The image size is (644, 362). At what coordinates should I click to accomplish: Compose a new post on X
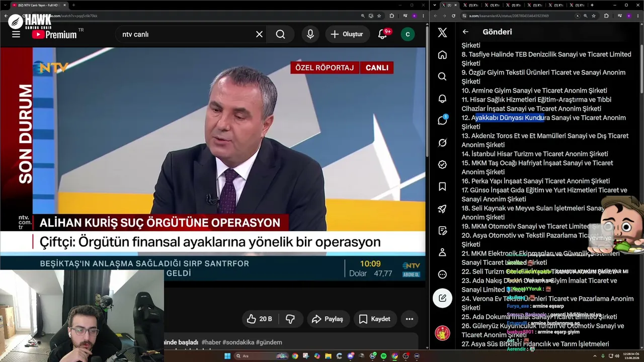point(442,298)
